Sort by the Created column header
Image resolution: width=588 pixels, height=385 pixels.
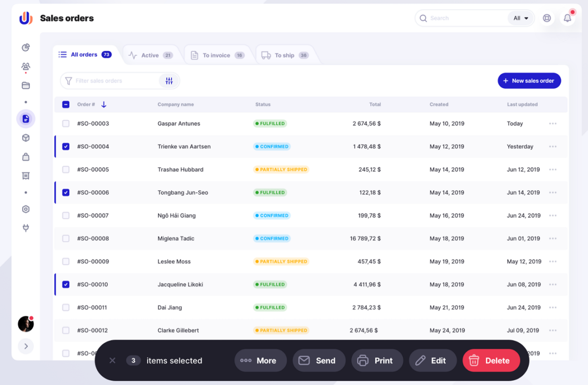[x=439, y=104]
